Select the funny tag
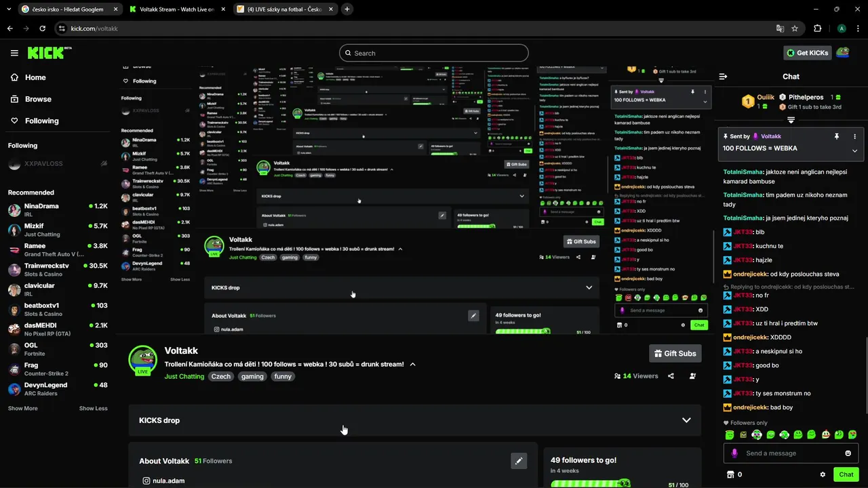Screen dimensions: 868x488 (x=283, y=377)
